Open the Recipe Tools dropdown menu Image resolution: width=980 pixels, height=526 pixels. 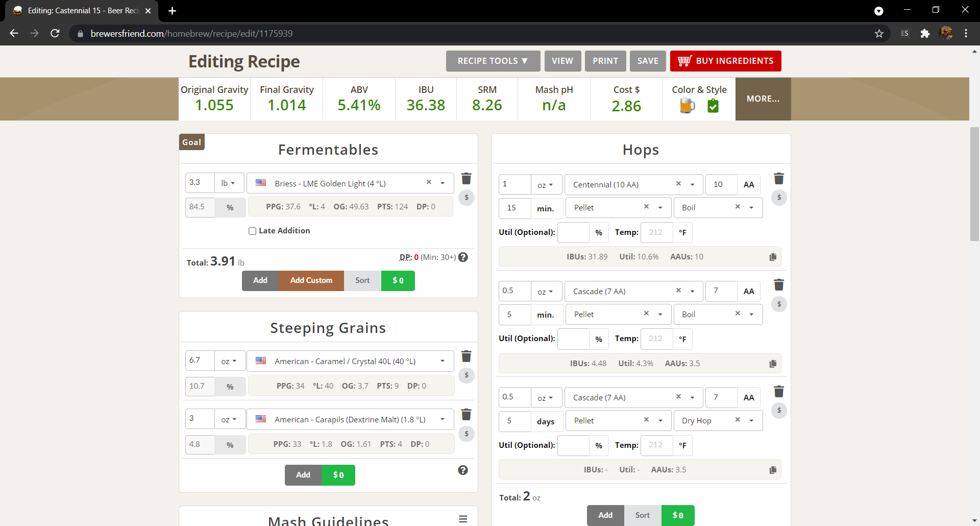(493, 61)
